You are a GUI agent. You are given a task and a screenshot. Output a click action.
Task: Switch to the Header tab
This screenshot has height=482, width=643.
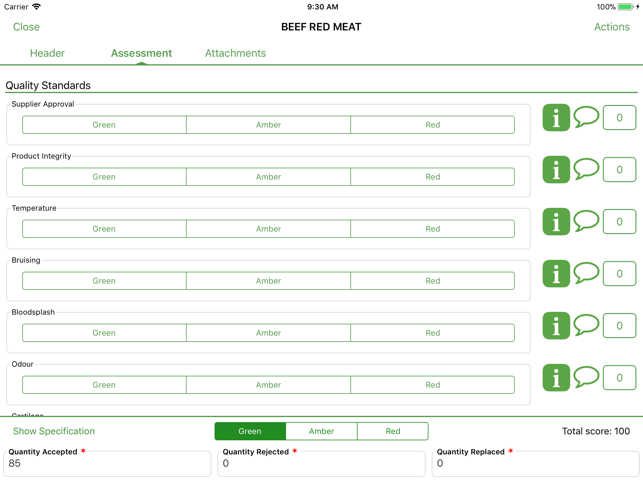[47, 53]
